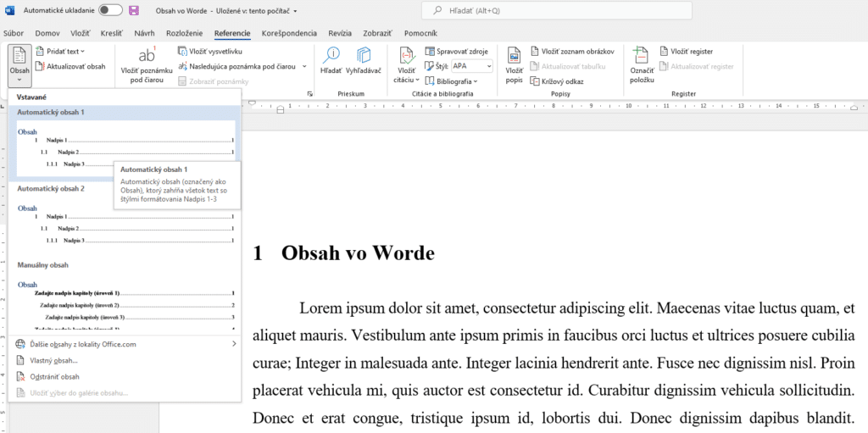Image resolution: width=868 pixels, height=433 pixels.
Task: Expand the Office.com submenu chevron
Action: [234, 344]
